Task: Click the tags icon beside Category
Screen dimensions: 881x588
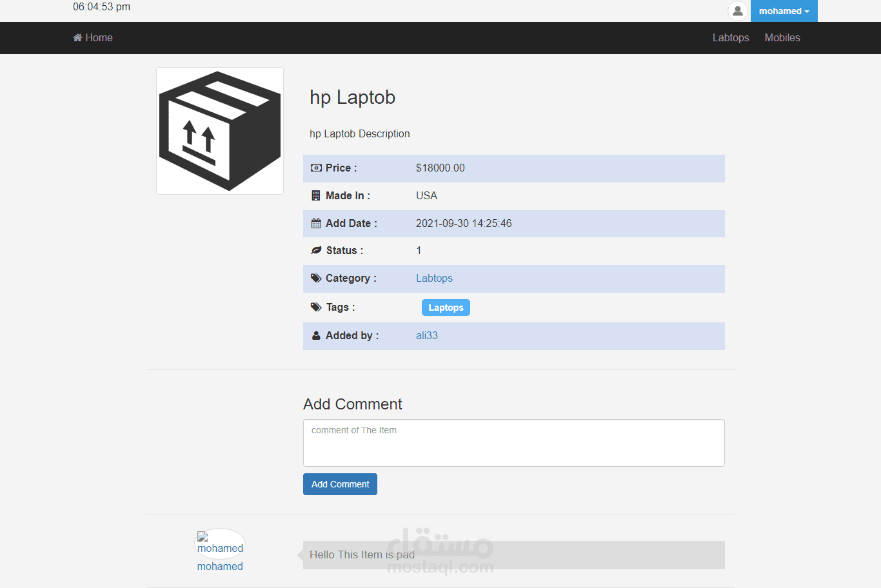Action: click(x=316, y=278)
